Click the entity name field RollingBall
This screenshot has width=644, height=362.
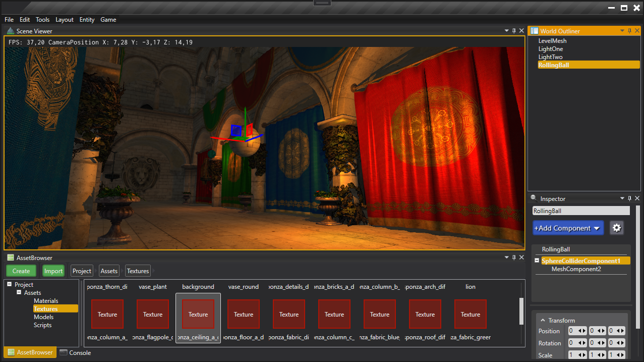click(x=581, y=211)
